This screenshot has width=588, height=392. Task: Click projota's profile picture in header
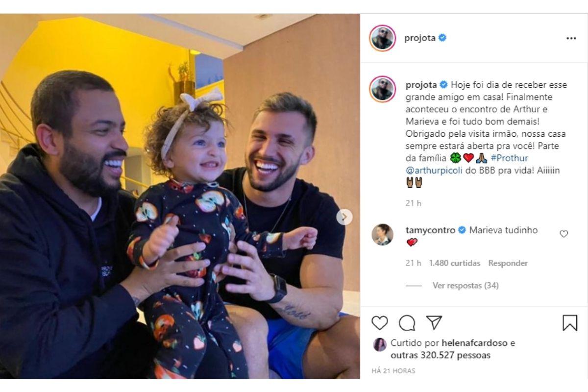pyautogui.click(x=382, y=38)
